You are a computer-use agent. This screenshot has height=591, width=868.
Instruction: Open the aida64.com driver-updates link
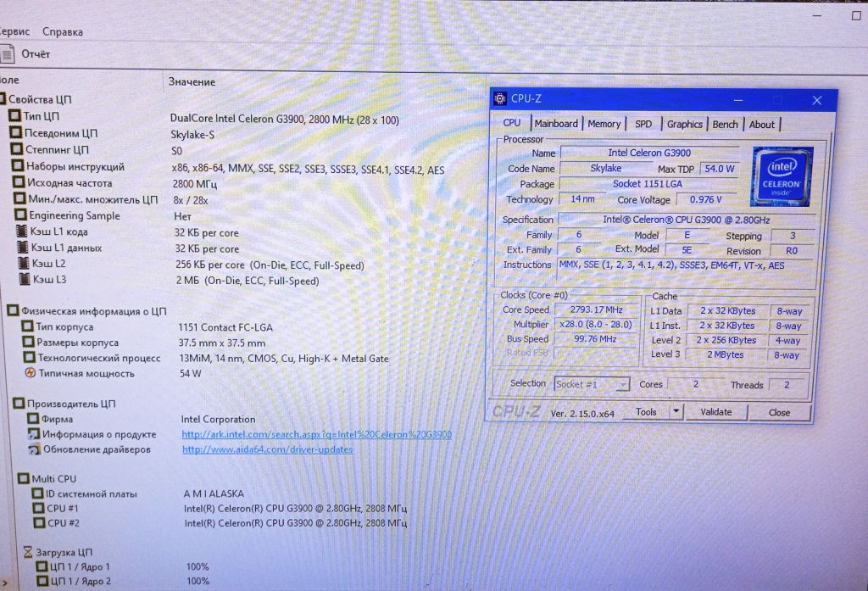(x=267, y=449)
